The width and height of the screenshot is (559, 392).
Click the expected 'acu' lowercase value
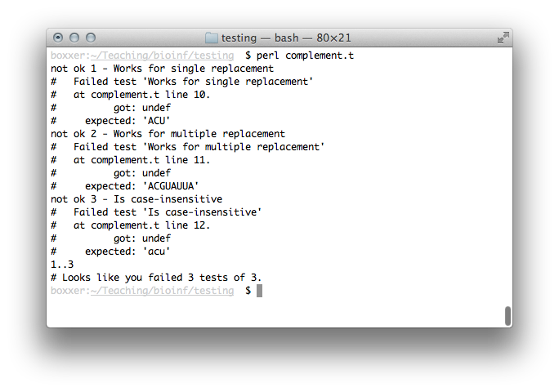tap(156, 252)
